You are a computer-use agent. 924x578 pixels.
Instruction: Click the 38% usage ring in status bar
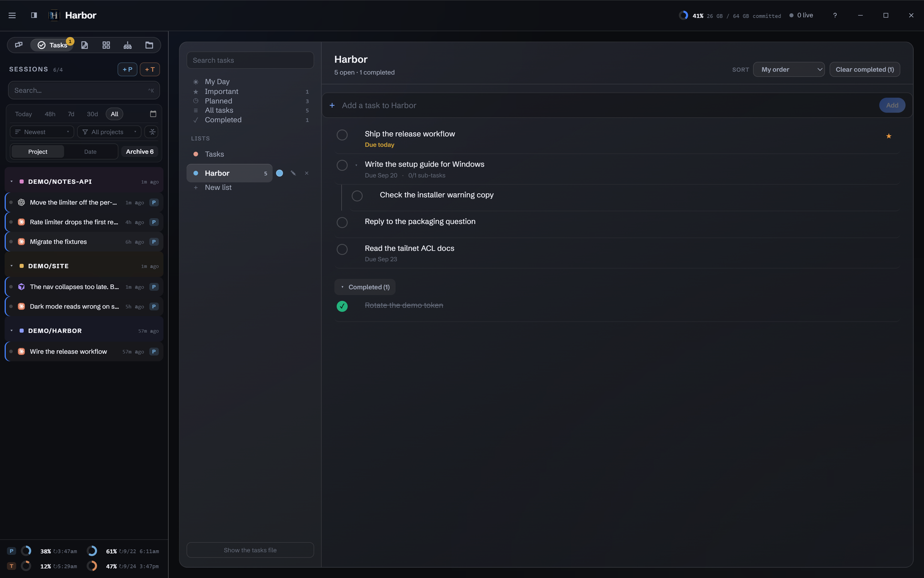26,551
